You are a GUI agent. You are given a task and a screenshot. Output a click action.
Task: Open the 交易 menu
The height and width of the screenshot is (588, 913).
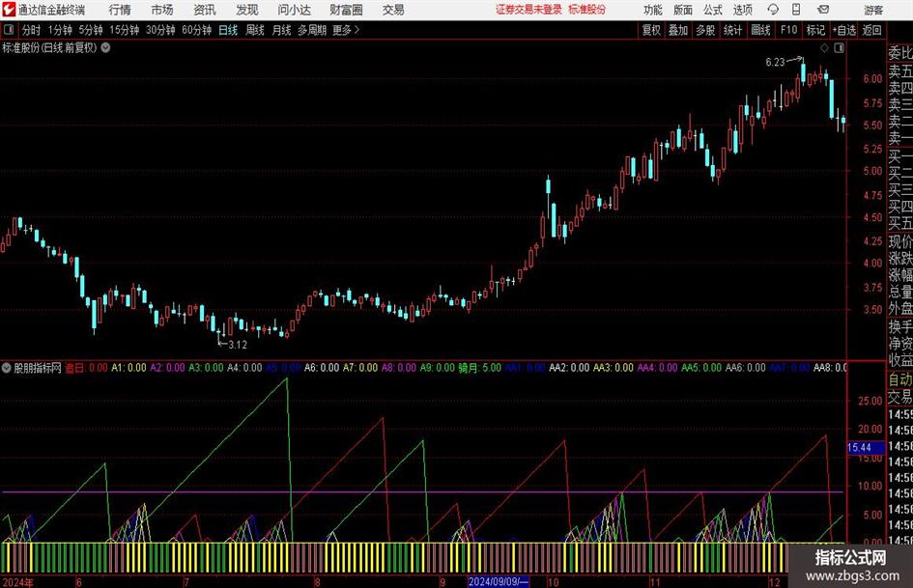[393, 10]
